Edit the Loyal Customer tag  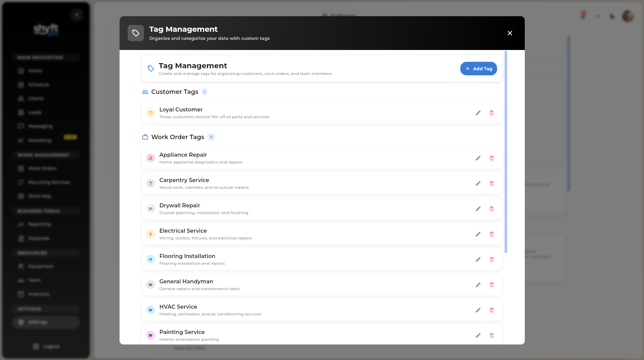478,113
